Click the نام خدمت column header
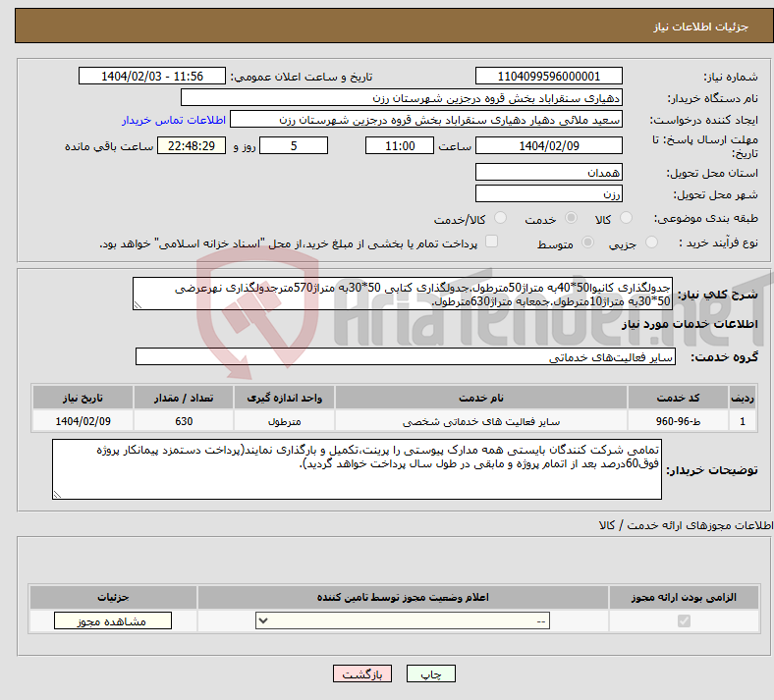This screenshot has width=774, height=700. coord(481,398)
